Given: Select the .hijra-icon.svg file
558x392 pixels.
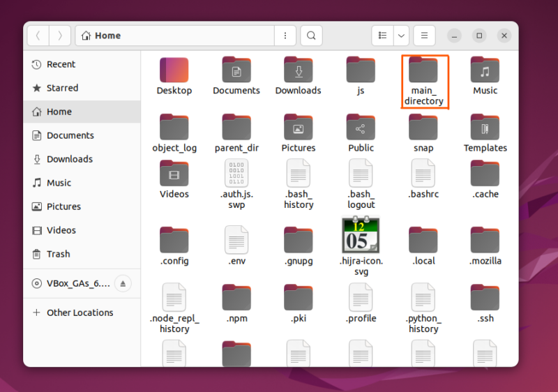Looking at the screenshot, I should [361, 246].
